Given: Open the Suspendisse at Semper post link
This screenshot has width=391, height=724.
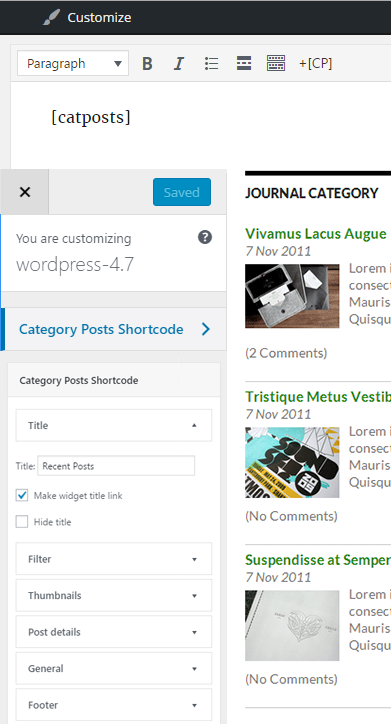Looking at the screenshot, I should coord(318,560).
